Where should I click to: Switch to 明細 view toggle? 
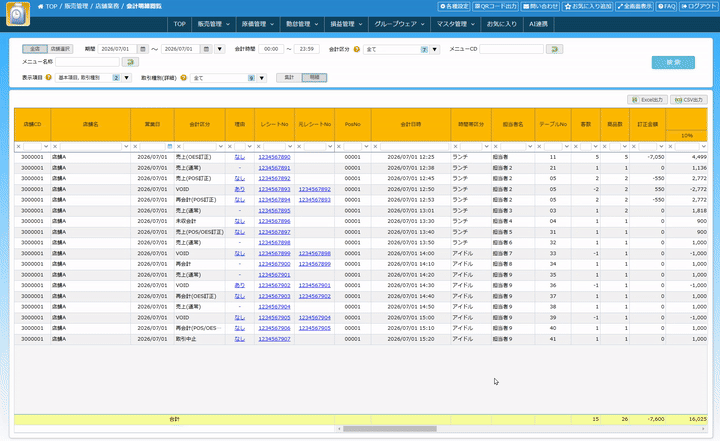(x=315, y=78)
